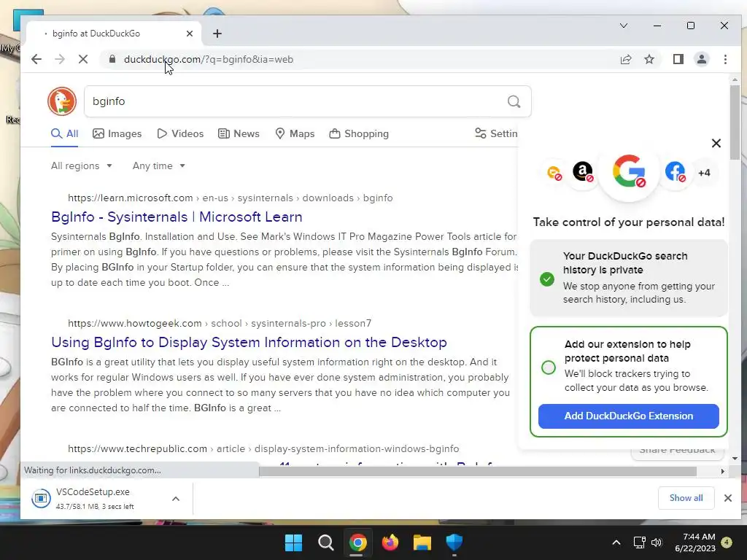Screen dimensions: 747x560
Task: Click the scroll-right arrow on horizontal scrollbar
Action: [x=722, y=472]
